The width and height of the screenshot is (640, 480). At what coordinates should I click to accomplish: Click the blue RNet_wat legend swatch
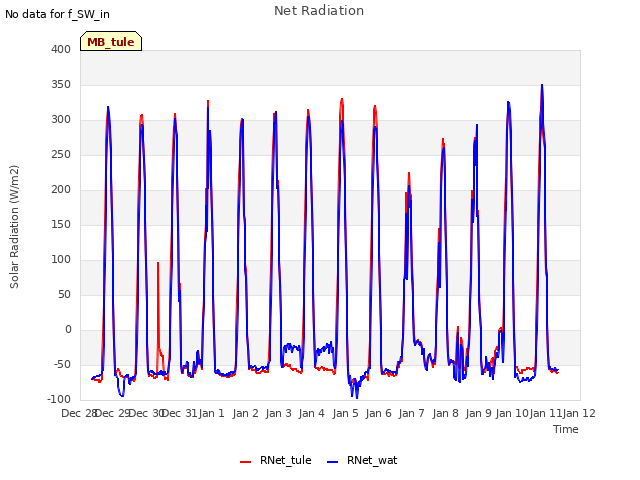333,462
